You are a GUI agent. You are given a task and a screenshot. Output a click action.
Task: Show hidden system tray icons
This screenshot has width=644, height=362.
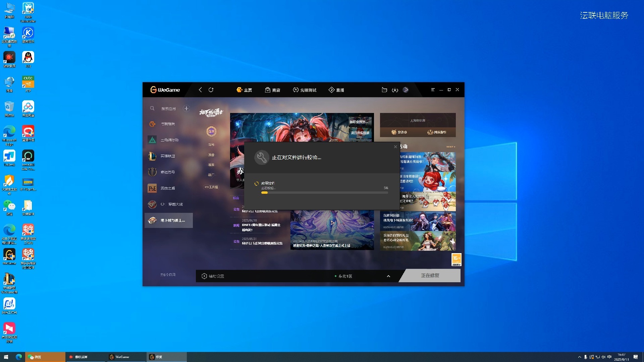pos(579,357)
